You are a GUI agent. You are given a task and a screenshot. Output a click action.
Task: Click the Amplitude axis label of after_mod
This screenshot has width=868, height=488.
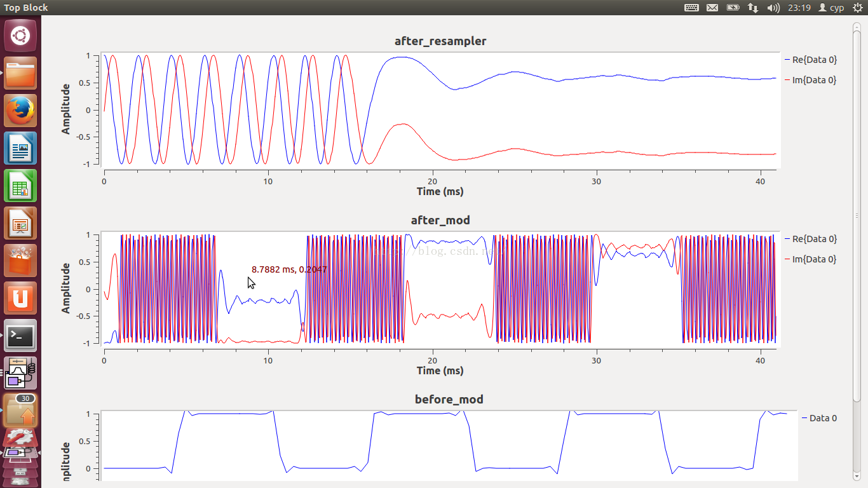(66, 288)
